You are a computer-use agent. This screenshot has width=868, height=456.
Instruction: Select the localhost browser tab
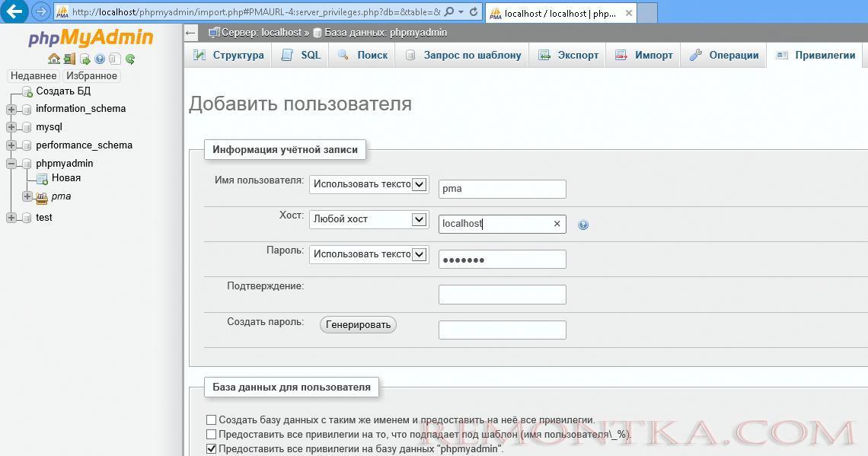(560, 13)
